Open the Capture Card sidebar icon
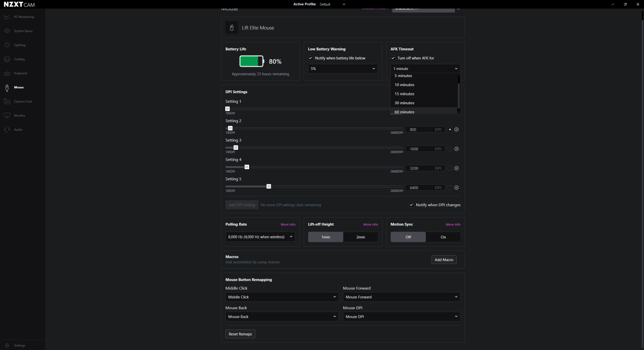Viewport: 644px width, 350px height. tap(7, 101)
